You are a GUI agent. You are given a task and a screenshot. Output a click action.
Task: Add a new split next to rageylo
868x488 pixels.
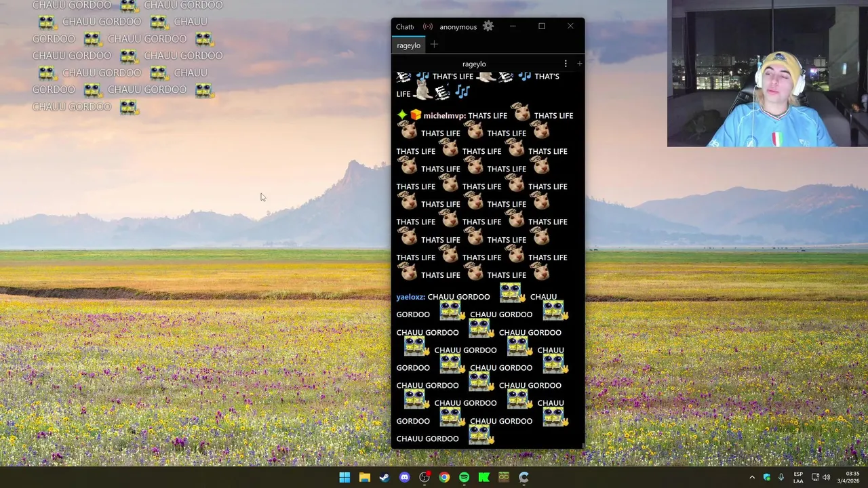coord(579,64)
